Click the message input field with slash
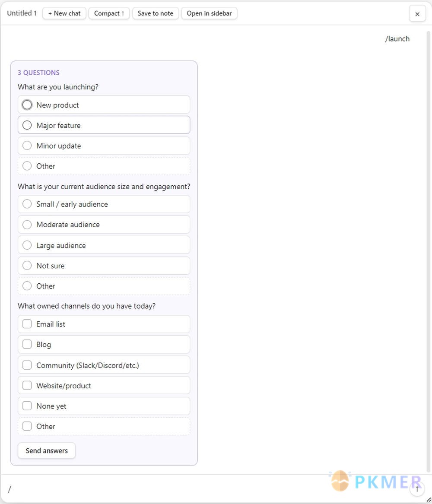Screen dimensions: 432x504 (206, 489)
